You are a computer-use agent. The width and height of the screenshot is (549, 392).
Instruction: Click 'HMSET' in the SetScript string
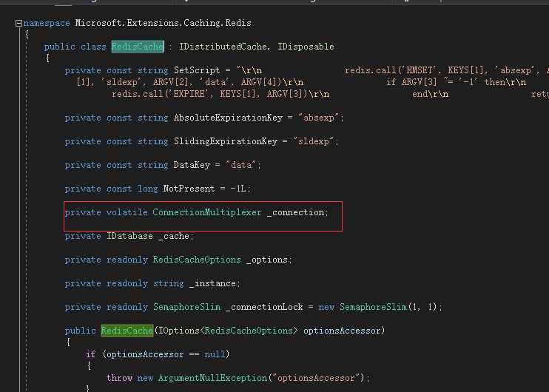[420, 70]
